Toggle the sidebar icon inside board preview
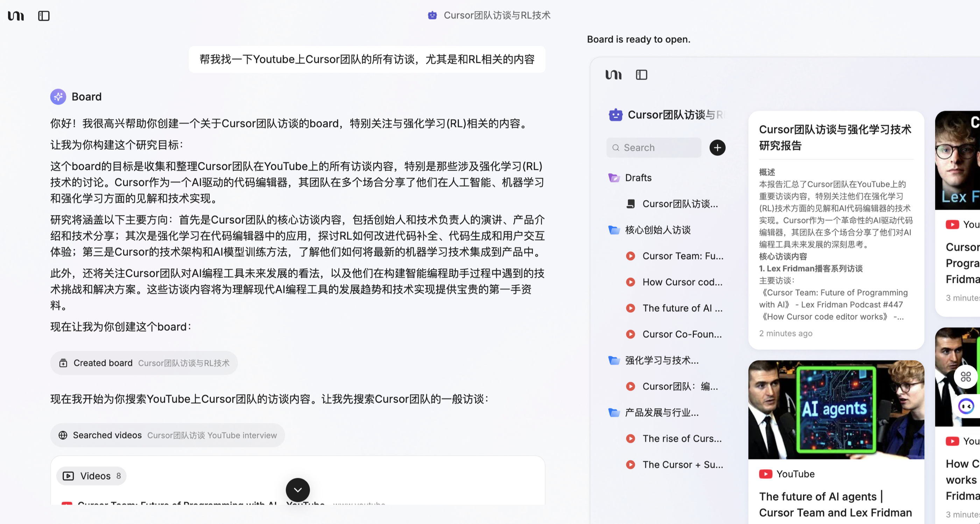 coord(641,75)
